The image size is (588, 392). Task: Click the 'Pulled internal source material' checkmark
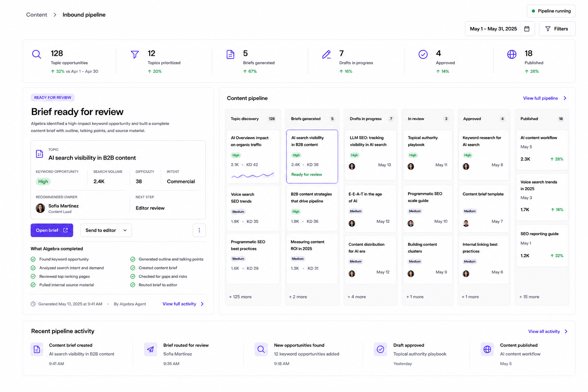coord(33,285)
